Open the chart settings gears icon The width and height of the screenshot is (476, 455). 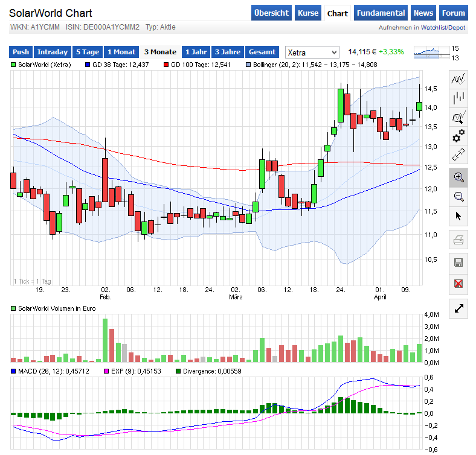(x=458, y=136)
